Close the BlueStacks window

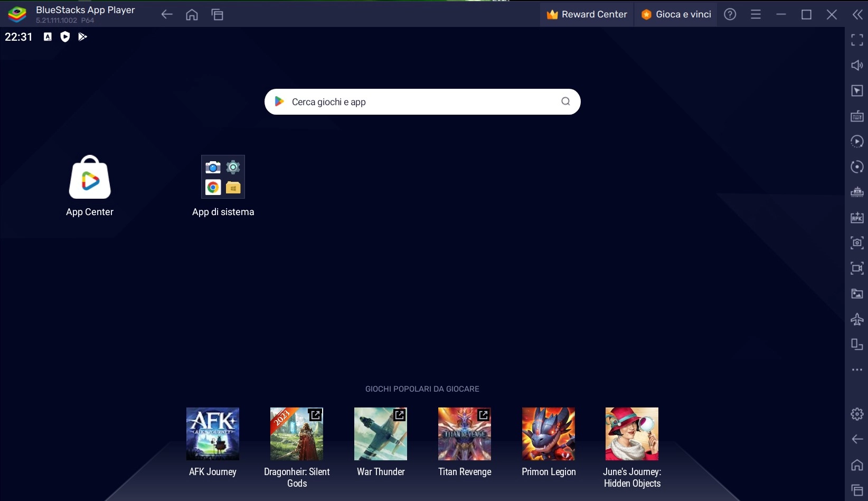coord(832,14)
